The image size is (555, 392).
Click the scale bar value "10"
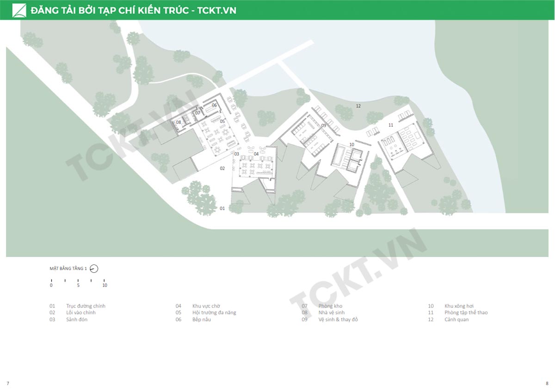click(105, 285)
